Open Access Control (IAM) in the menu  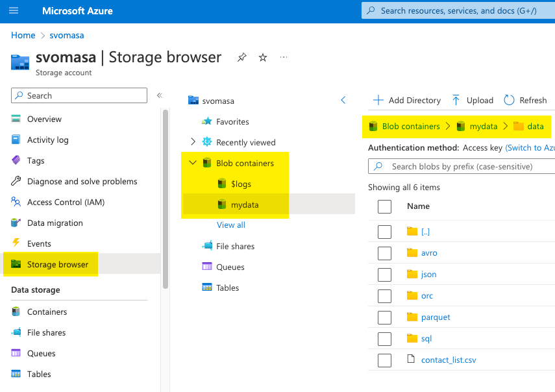click(66, 202)
